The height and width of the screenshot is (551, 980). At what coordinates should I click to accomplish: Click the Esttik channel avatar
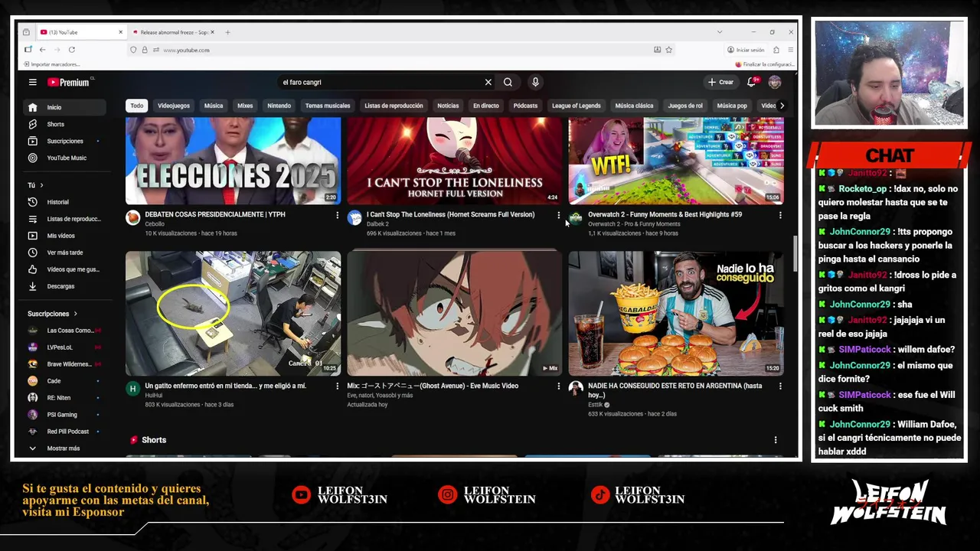coord(576,390)
